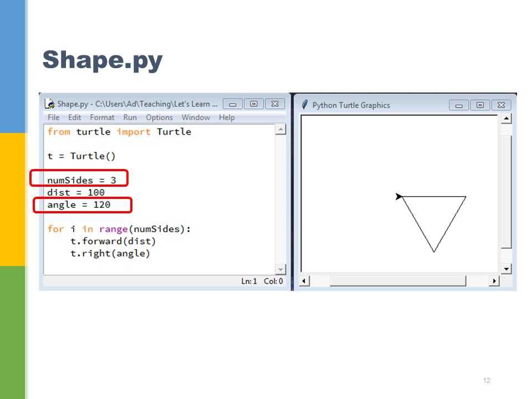Click the 'angle = 120' code line
This screenshot has height=399, width=532.
(79, 204)
